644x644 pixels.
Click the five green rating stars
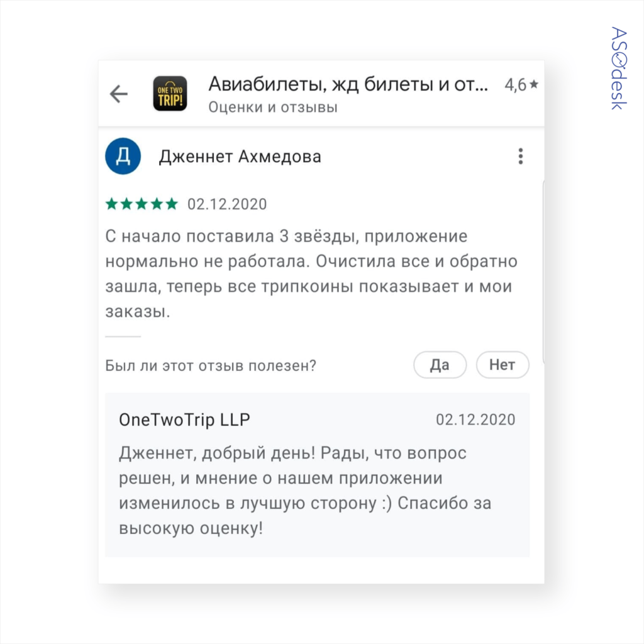[142, 204]
